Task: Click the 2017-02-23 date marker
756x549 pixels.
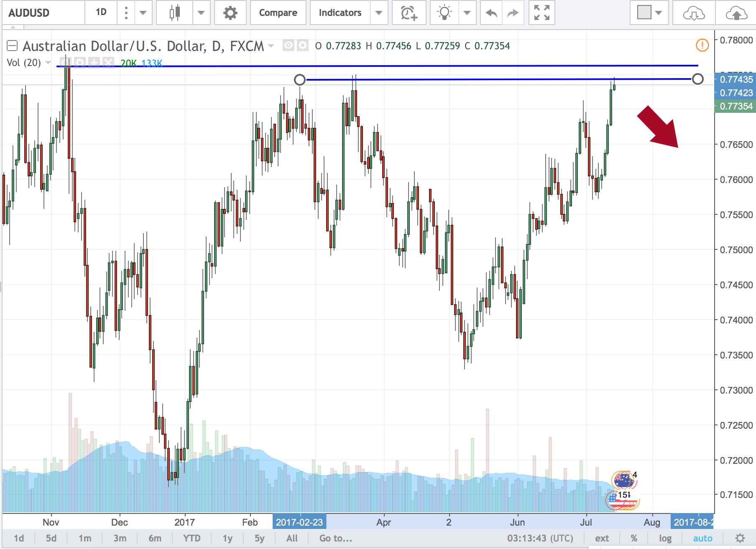Action: coord(299,522)
